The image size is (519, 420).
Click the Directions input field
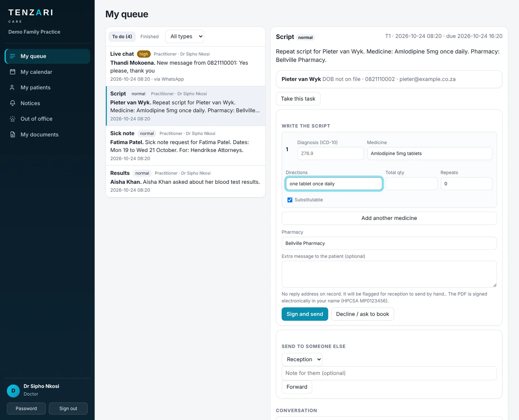334,184
